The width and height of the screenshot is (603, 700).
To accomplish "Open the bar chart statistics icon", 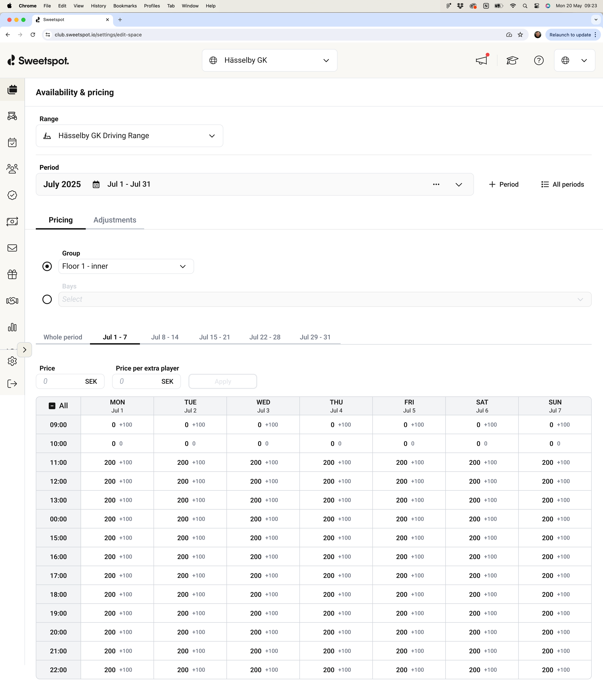I will [12, 327].
